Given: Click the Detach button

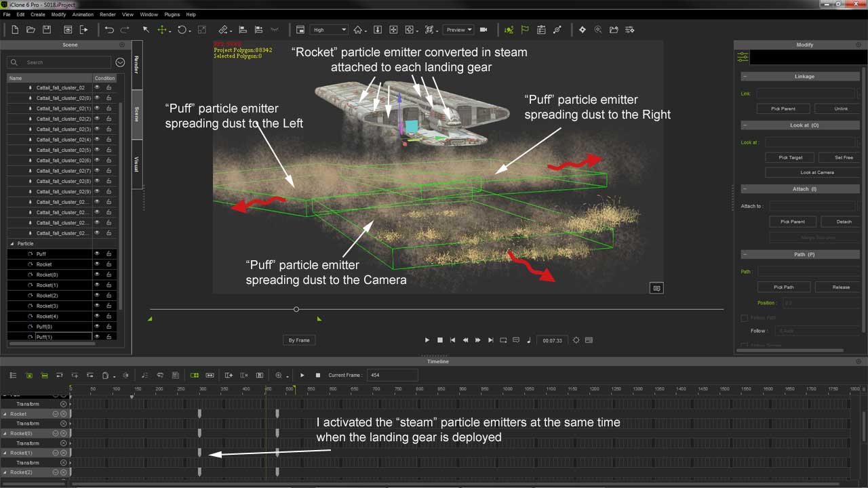Looking at the screenshot, I should (x=844, y=222).
